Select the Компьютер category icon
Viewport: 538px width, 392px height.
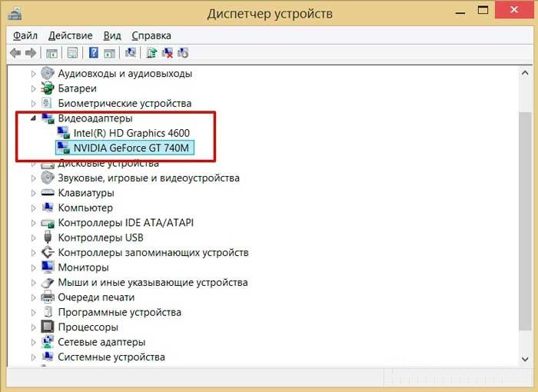click(x=48, y=208)
